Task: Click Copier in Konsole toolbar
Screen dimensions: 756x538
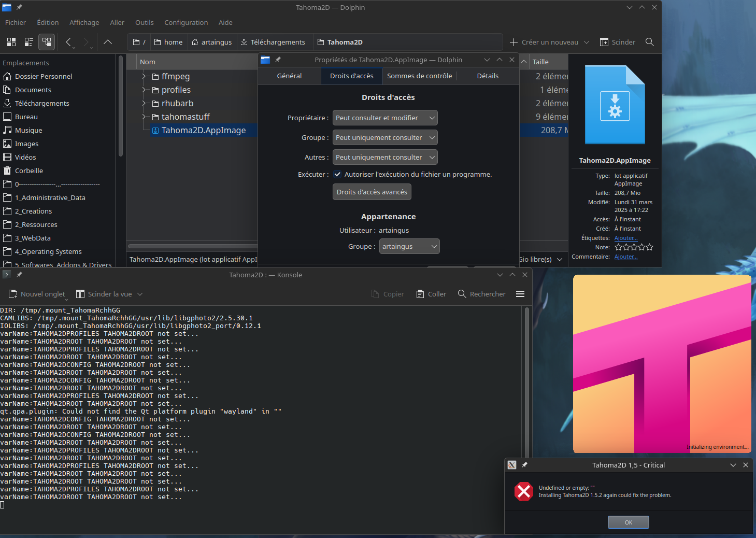Action: click(388, 294)
